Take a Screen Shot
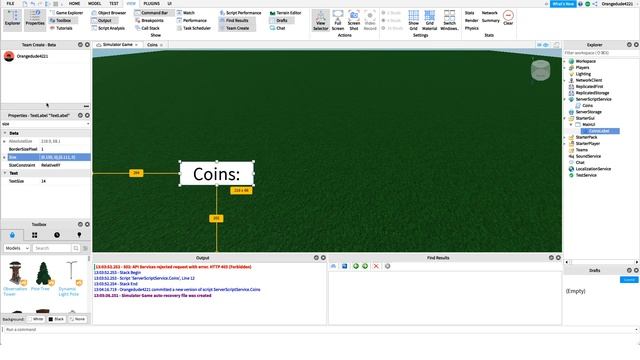Viewport: 640px width, 360px height. [354, 20]
